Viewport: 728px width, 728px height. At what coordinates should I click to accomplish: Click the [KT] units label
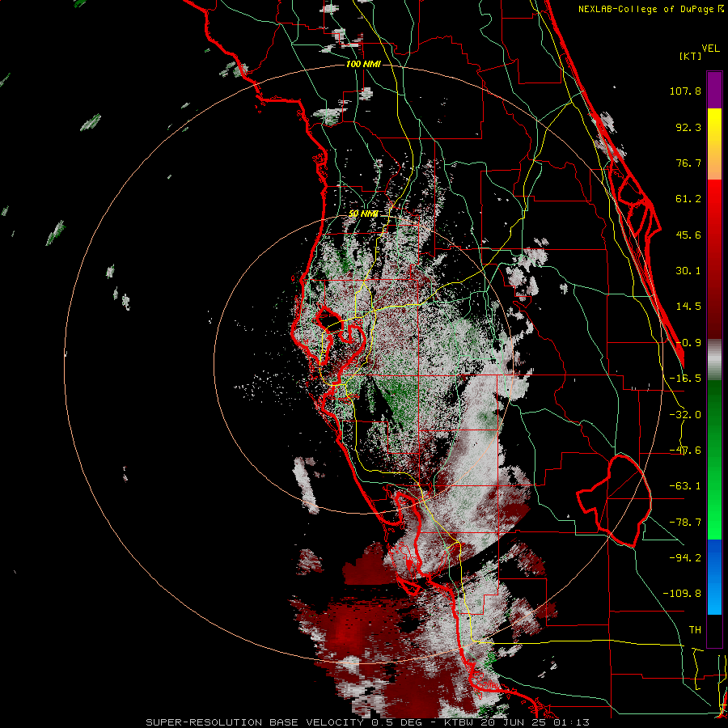pyautogui.click(x=691, y=56)
